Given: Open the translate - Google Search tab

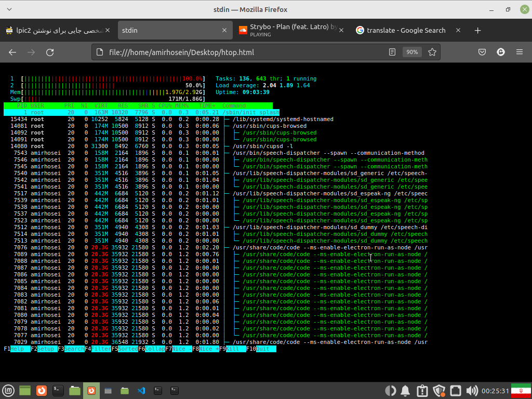Looking at the screenshot, I should [408, 30].
